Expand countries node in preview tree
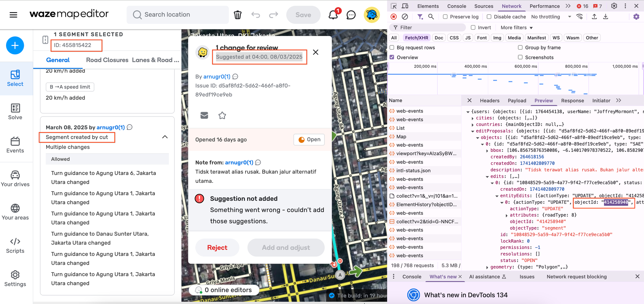The image size is (644, 304). (x=473, y=125)
